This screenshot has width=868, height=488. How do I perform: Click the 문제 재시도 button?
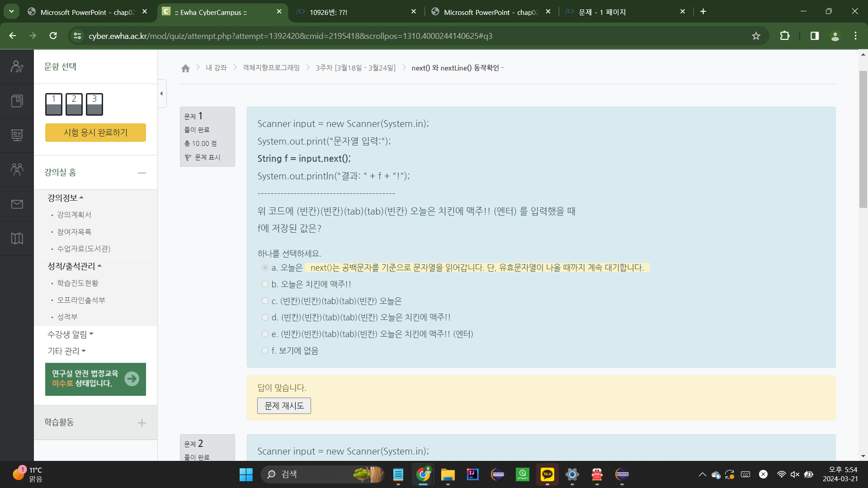pos(283,406)
